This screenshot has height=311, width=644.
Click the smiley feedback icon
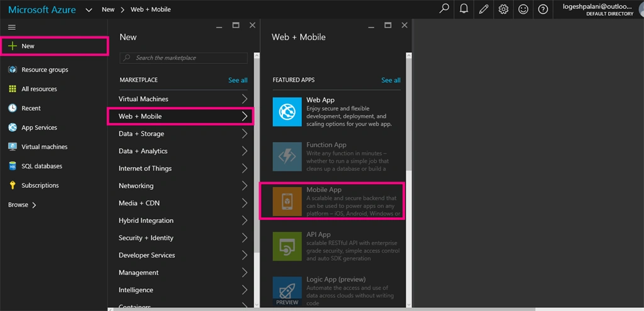pos(523,9)
